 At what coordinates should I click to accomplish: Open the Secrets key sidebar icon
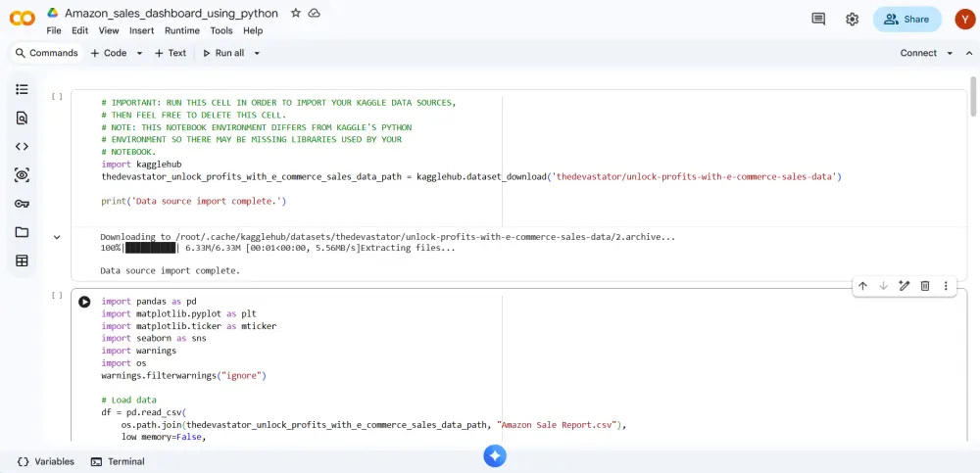coord(22,204)
